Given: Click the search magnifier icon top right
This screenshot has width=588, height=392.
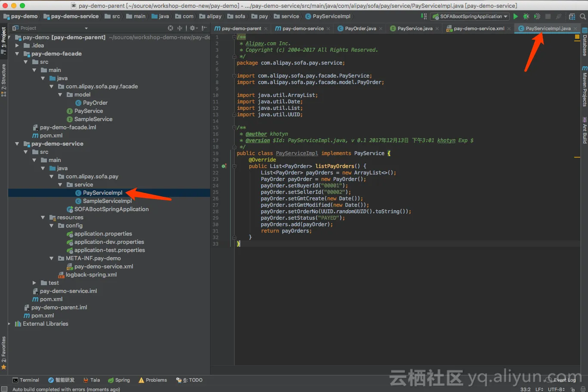Looking at the screenshot, I should click(x=582, y=16).
